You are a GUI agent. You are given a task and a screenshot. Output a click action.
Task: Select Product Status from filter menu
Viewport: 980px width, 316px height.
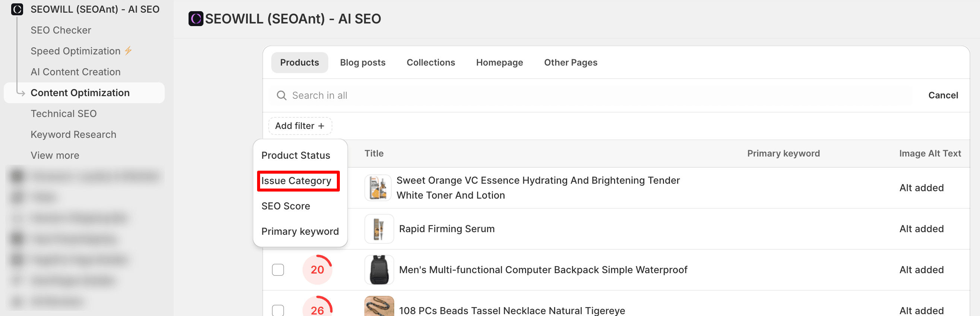pos(295,155)
